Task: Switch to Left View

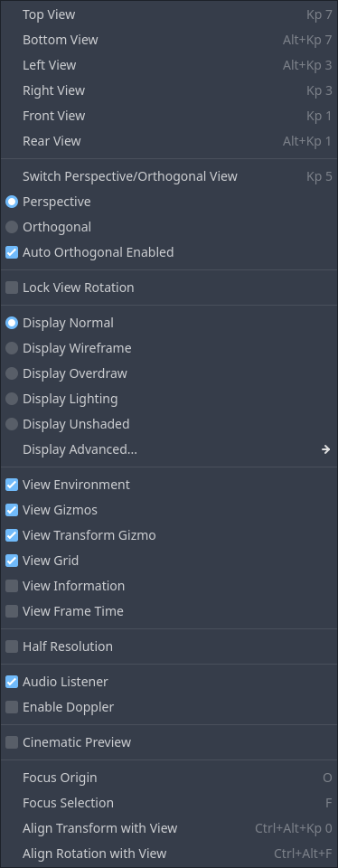Action: click(169, 65)
